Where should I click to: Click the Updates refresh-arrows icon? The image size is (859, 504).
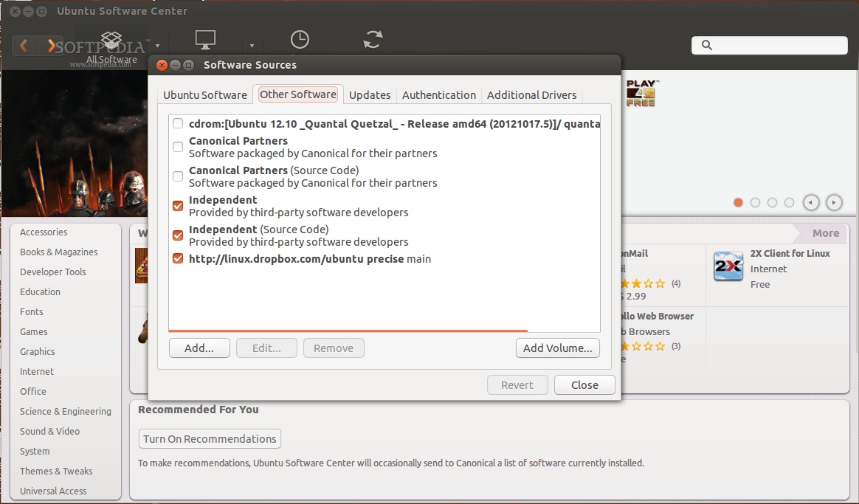[x=373, y=39]
